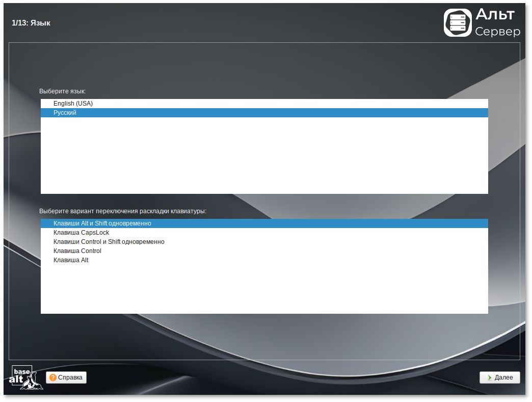This screenshot has width=532, height=402.
Task: Click empty area in keyboard switch list
Action: coord(264,291)
